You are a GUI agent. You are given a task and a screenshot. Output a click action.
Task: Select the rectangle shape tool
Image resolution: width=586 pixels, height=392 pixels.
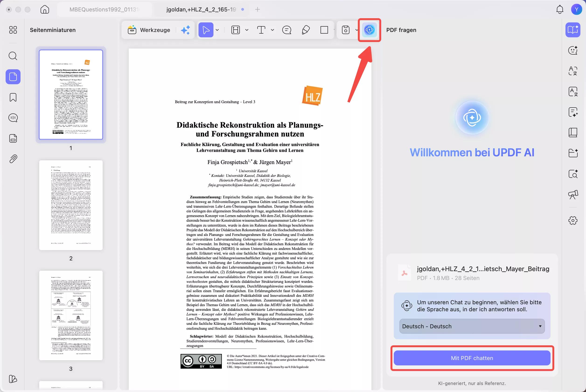click(324, 30)
